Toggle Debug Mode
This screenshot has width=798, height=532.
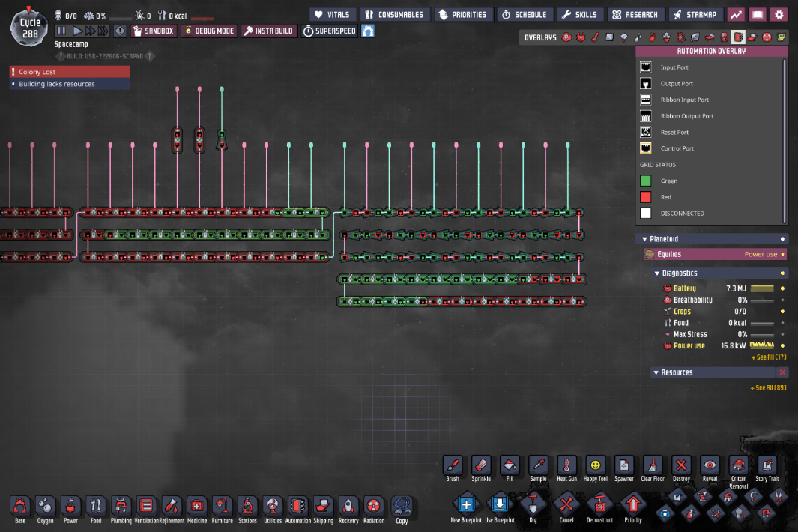(209, 31)
